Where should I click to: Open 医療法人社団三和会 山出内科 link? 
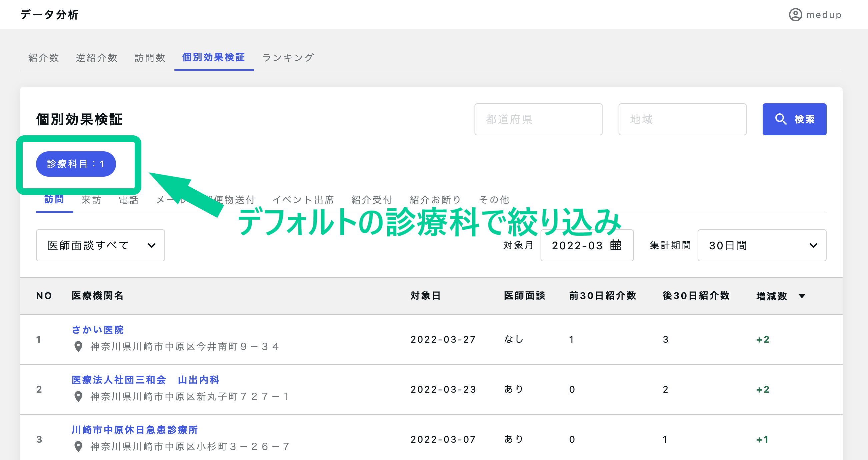(x=146, y=380)
